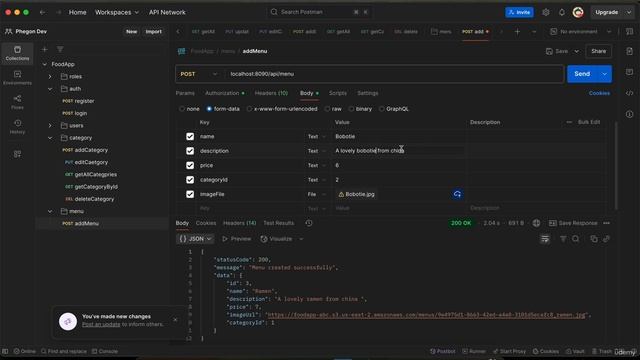Open the documentation icon in right sidebar

click(x=629, y=51)
